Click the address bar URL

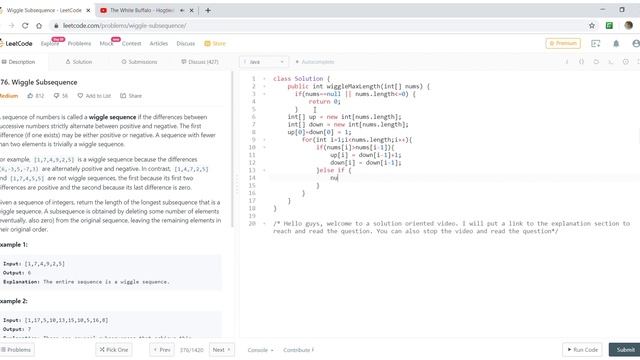coord(124,26)
